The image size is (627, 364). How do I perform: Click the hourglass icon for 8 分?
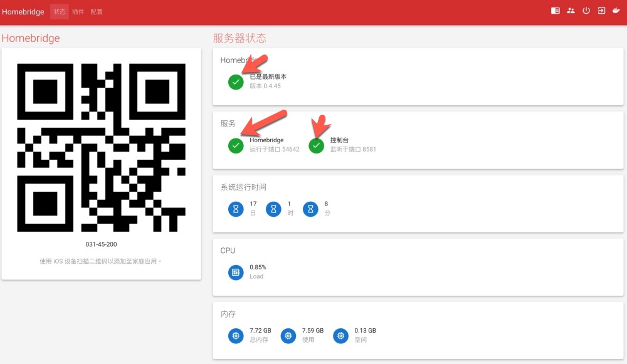point(310,209)
